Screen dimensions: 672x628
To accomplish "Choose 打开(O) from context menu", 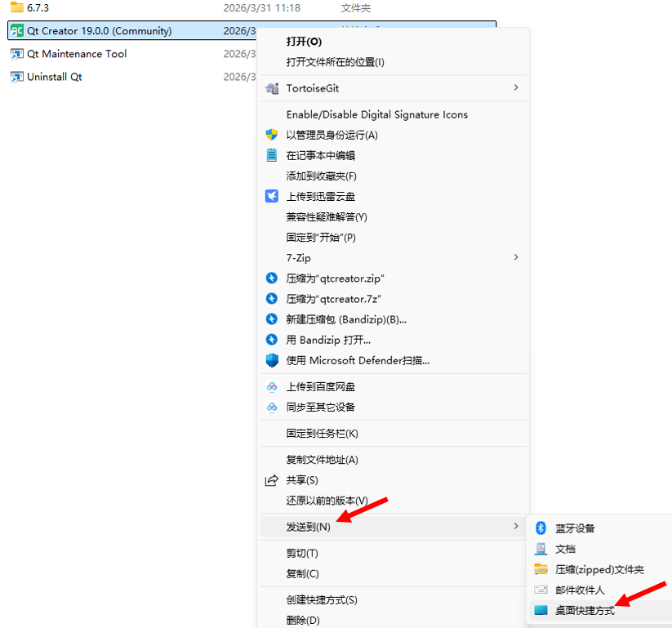I will [304, 42].
